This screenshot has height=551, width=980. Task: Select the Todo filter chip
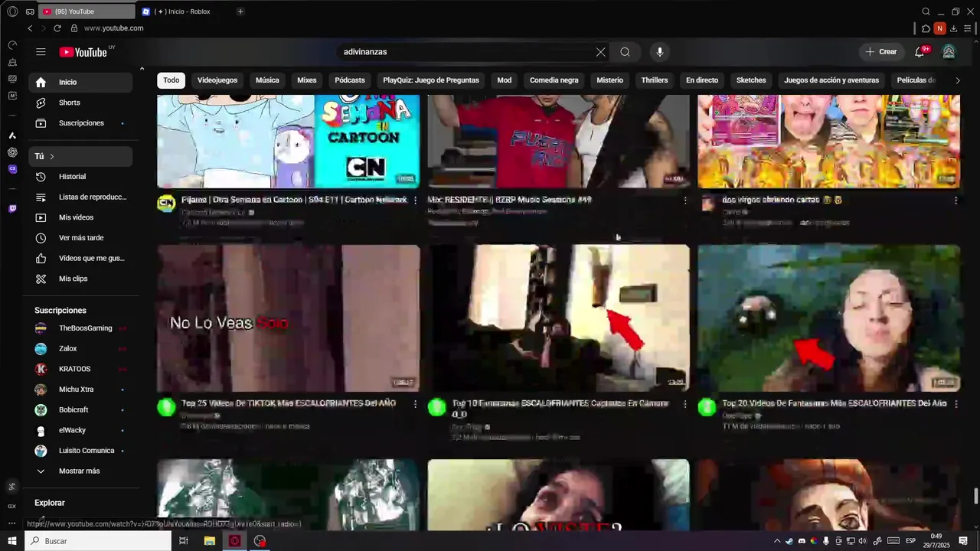tap(171, 80)
